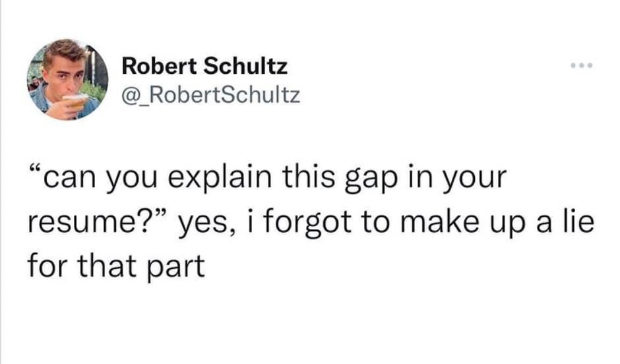Open the Robert Schultz display name link
The image size is (620, 364).
[205, 66]
